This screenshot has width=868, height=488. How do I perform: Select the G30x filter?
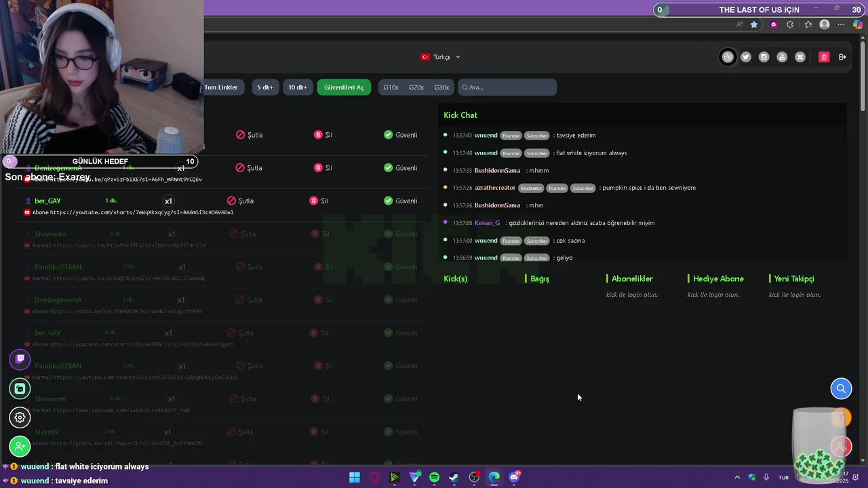[x=441, y=87]
